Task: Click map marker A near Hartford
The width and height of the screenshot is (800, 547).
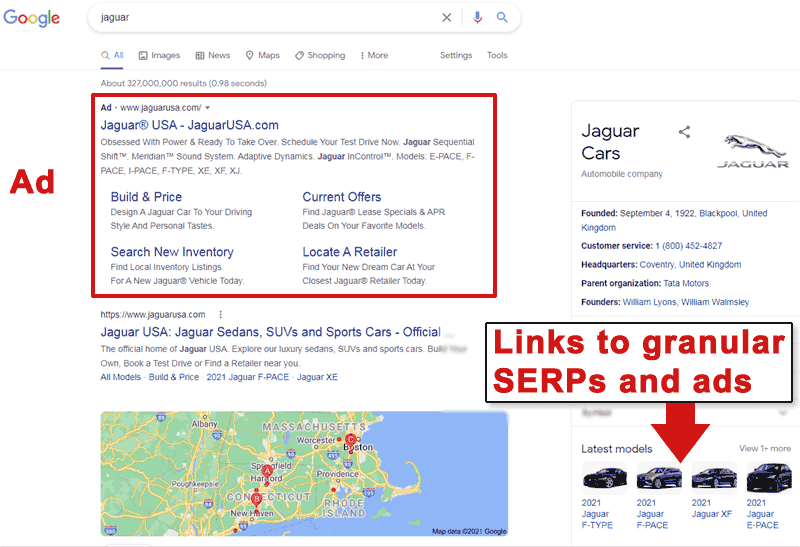Action: click(267, 472)
